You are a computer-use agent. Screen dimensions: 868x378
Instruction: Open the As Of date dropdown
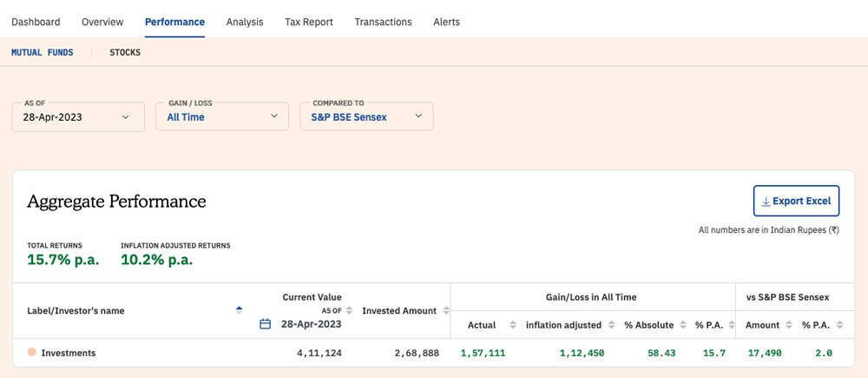77,116
